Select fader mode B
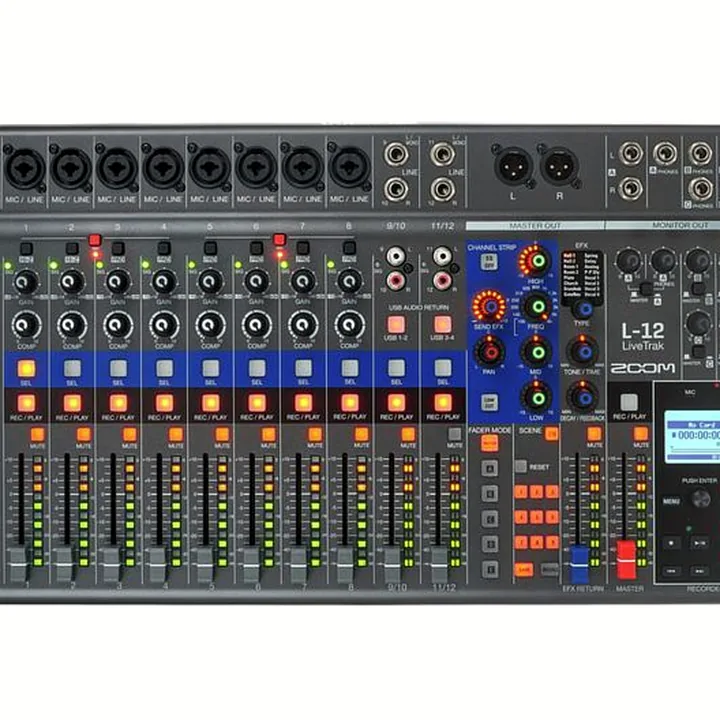The height and width of the screenshot is (720, 720). (490, 494)
